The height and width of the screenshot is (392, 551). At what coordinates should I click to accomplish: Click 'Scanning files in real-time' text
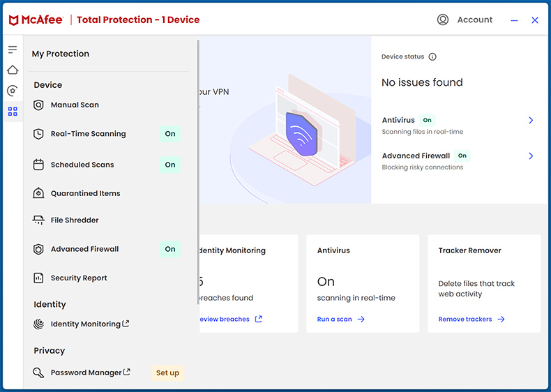(423, 132)
